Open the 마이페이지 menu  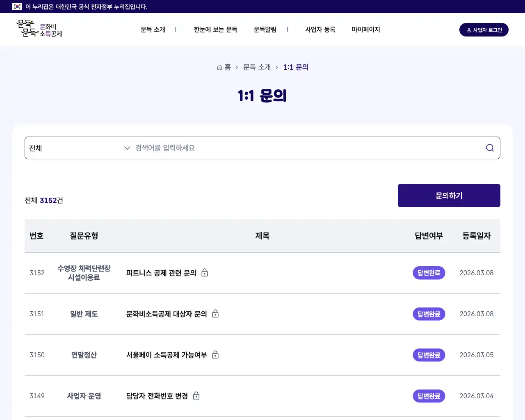point(365,30)
